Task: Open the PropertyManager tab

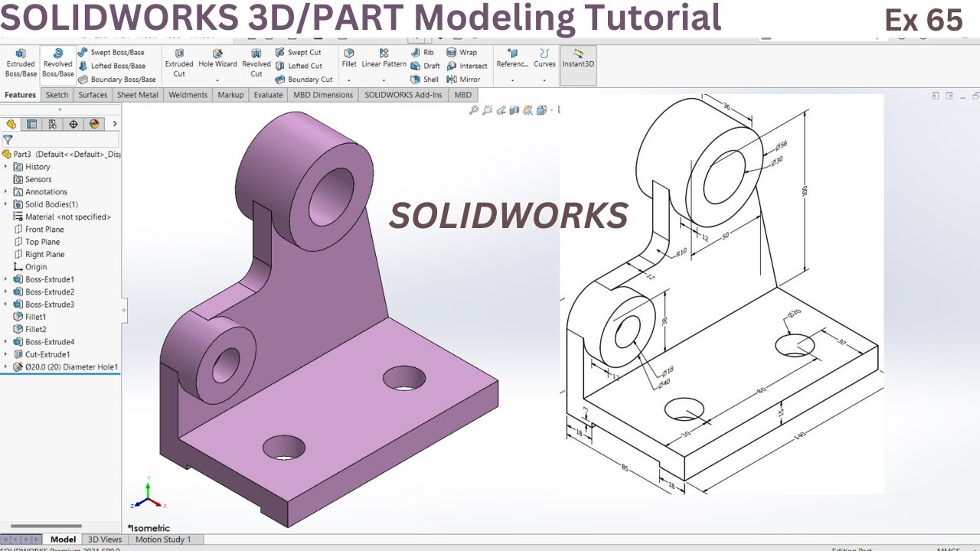Action: pyautogui.click(x=31, y=124)
